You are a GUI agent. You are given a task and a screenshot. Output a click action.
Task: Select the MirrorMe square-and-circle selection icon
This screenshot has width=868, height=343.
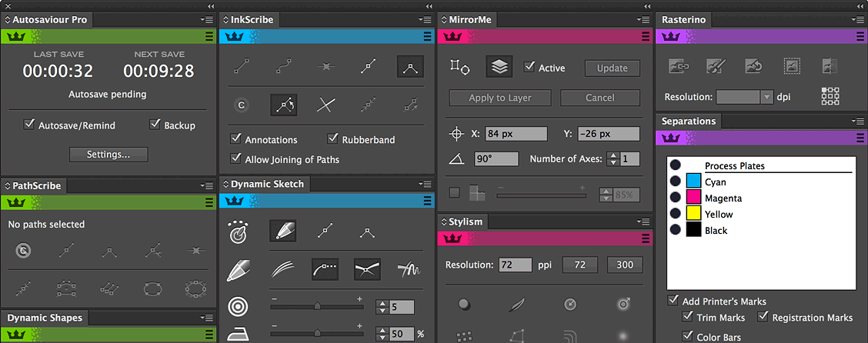tap(459, 68)
